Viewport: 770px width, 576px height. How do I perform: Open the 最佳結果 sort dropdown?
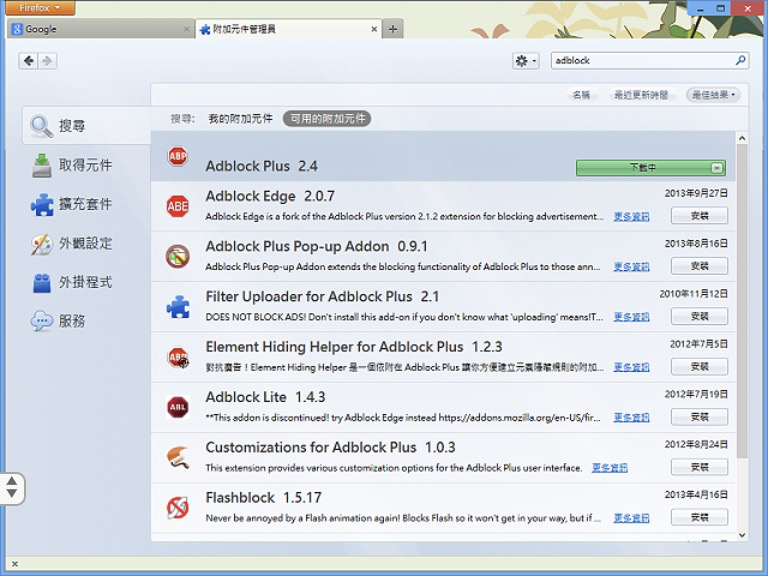pos(713,95)
